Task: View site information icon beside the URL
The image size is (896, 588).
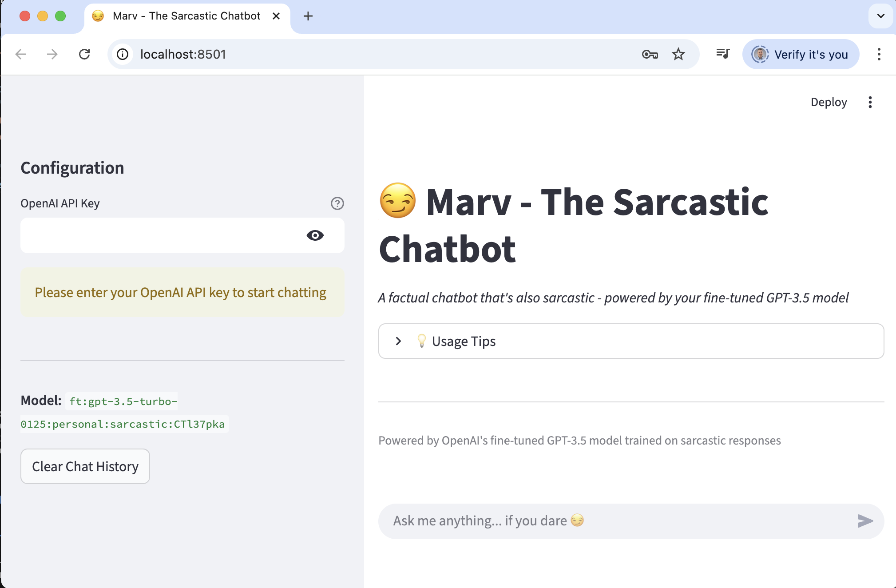Action: pyautogui.click(x=123, y=54)
